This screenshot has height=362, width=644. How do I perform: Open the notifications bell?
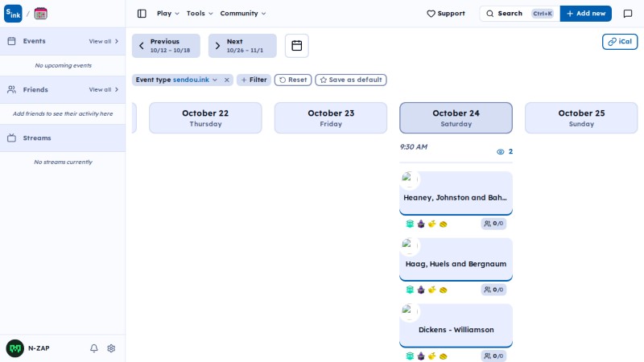pos(94,348)
